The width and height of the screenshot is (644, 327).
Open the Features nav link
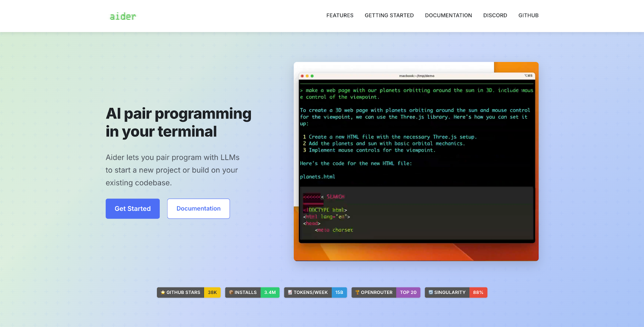pos(340,15)
